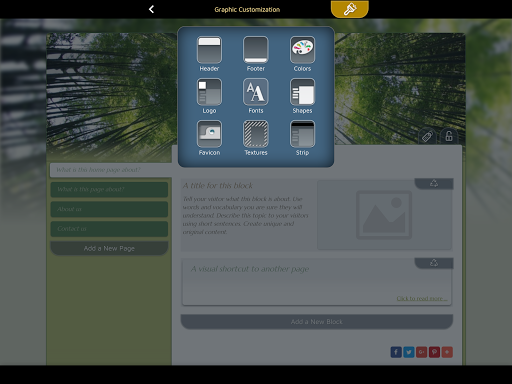
Task: Click the orange plus share icon
Action: (x=447, y=352)
